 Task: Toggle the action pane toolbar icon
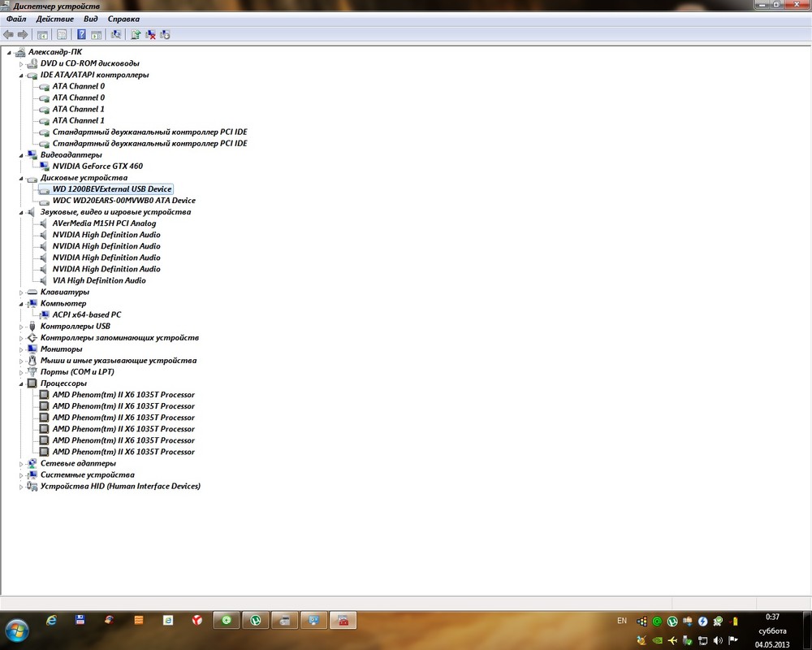tap(97, 35)
